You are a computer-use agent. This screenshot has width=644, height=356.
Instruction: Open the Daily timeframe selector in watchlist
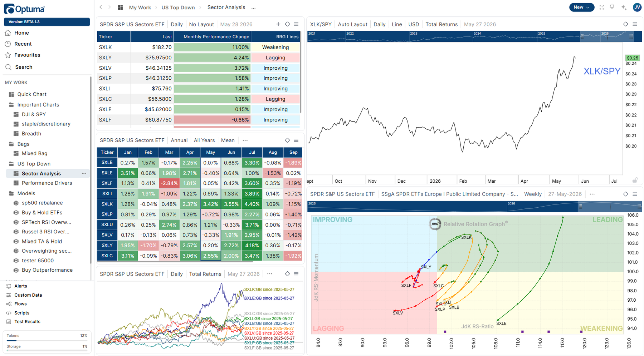177,24
